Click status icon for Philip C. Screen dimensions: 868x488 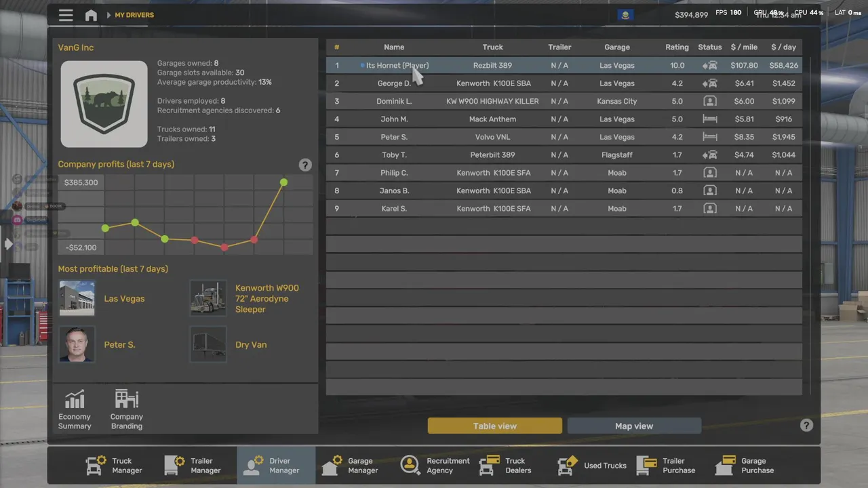pyautogui.click(x=710, y=173)
